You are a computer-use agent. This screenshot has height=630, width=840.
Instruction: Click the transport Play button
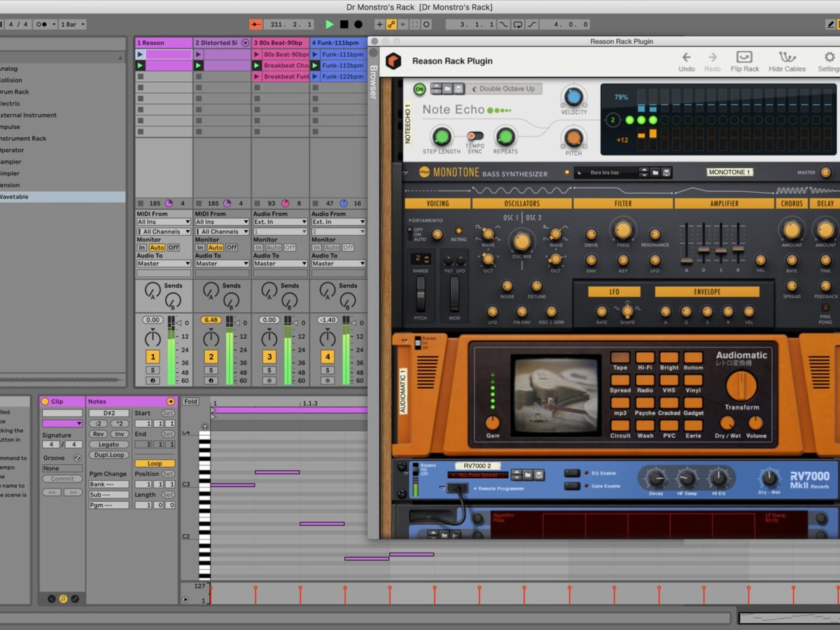(x=329, y=24)
